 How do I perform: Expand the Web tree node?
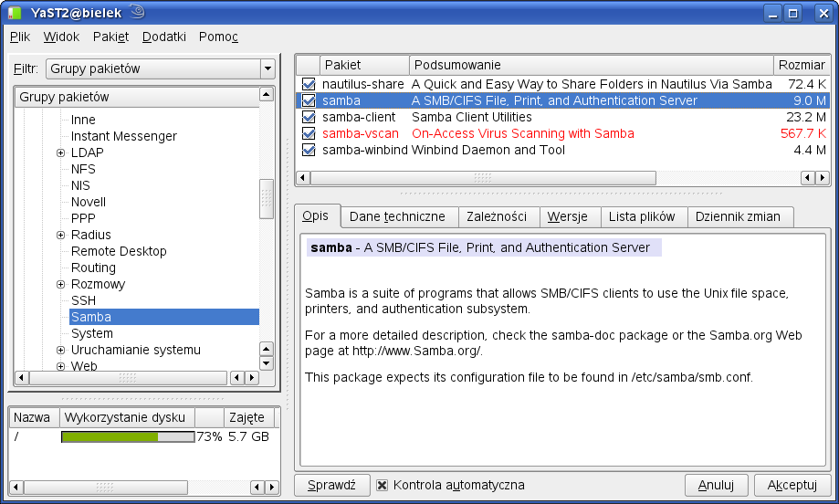coord(61,366)
